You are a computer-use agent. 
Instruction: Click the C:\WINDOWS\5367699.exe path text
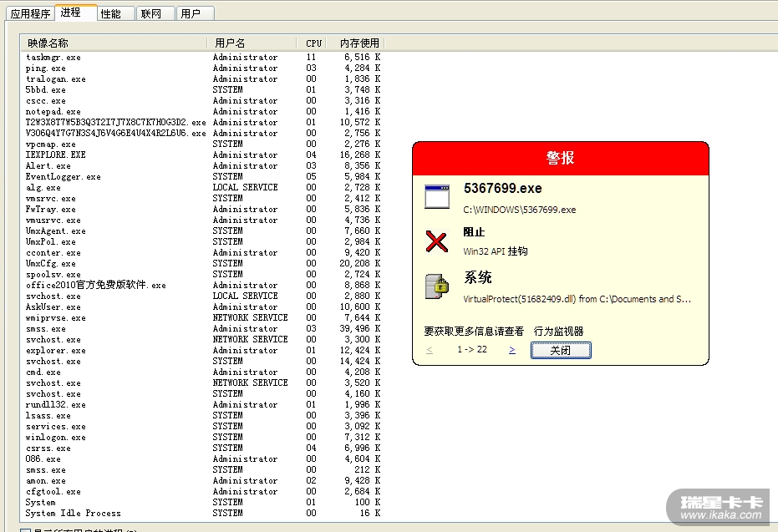[520, 210]
